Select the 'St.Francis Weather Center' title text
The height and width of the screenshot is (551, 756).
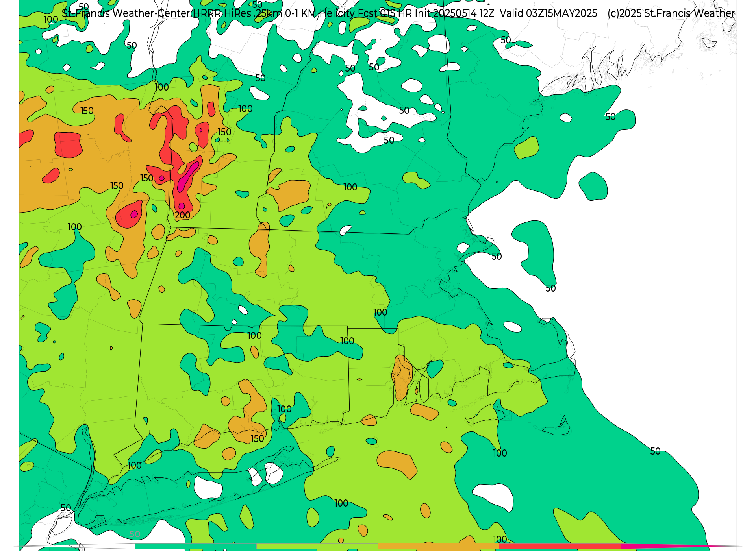[x=126, y=13]
